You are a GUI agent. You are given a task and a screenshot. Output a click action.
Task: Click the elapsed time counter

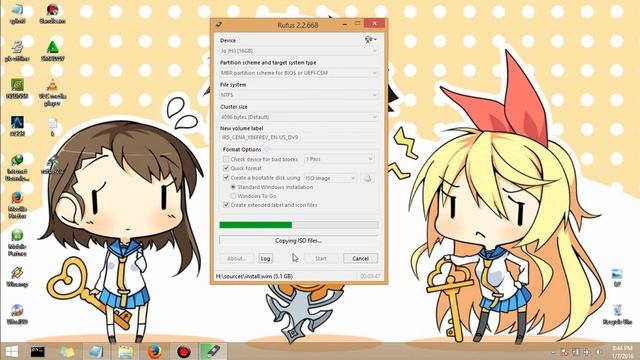point(370,276)
